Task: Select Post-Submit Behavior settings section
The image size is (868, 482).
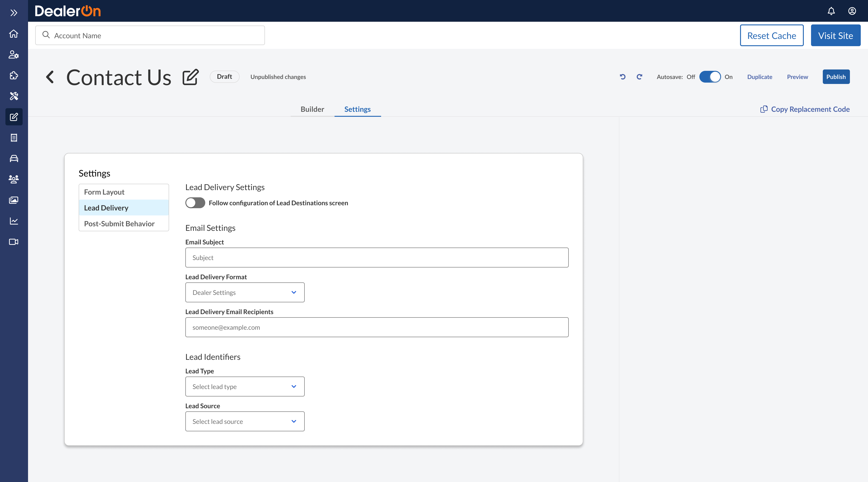Action: coord(119,224)
